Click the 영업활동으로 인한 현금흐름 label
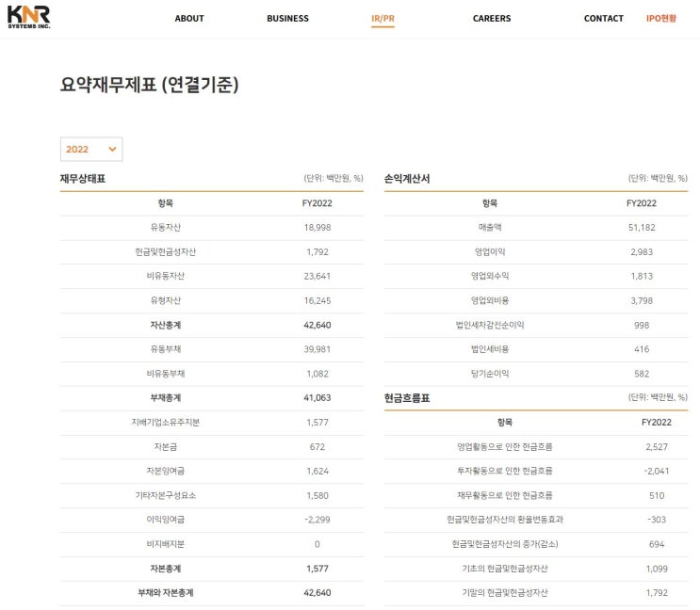700x610 pixels. (x=505, y=447)
